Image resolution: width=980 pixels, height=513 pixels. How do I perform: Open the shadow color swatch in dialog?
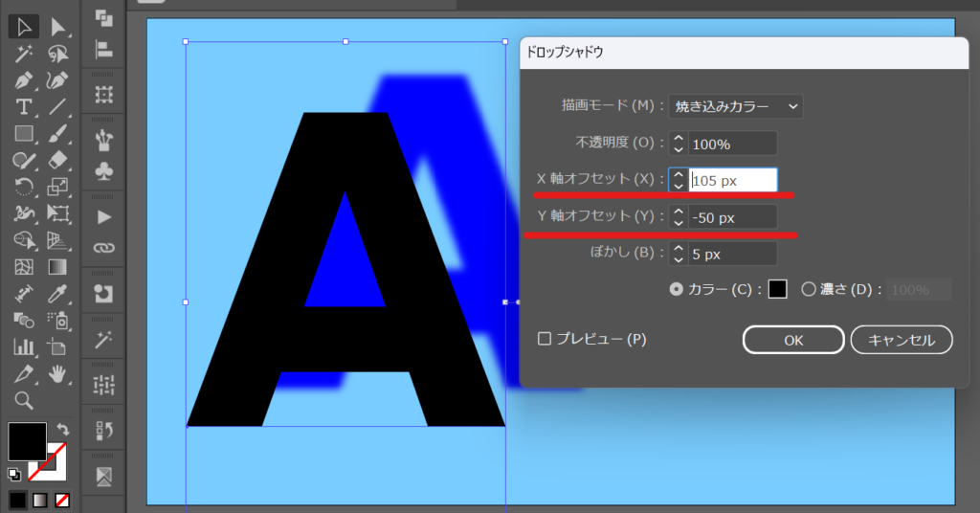click(x=777, y=289)
